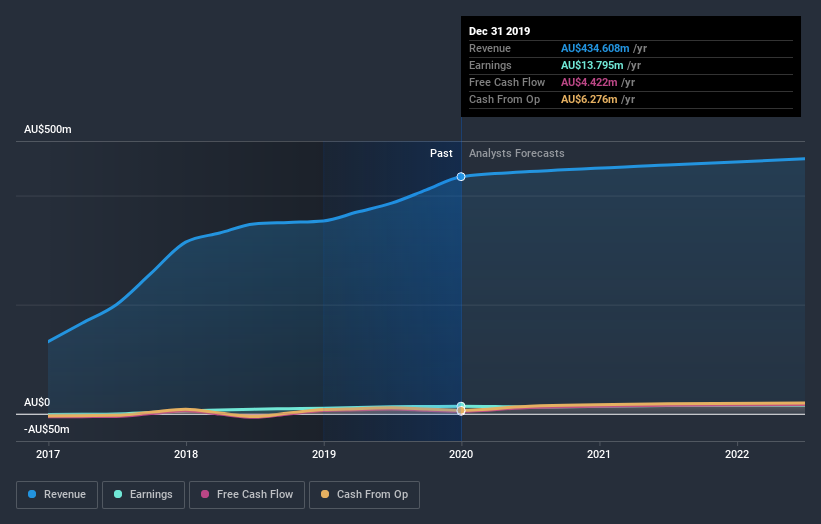The image size is (821, 524).
Task: Click the 2017 x-axis label
Action: point(48,454)
